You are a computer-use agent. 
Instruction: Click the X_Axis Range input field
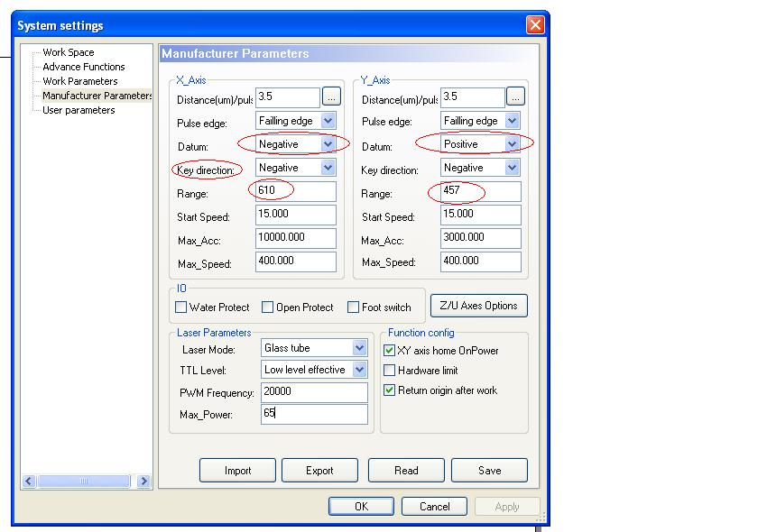coord(296,191)
